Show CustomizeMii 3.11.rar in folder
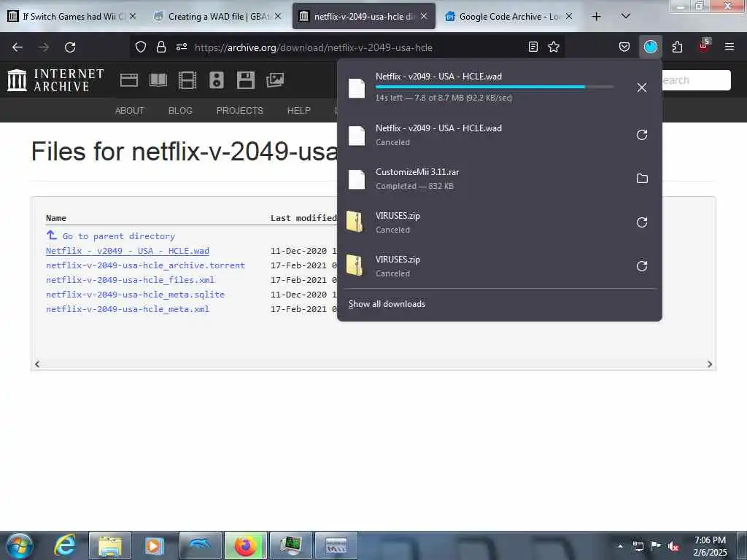This screenshot has height=560, width=747. (x=642, y=179)
